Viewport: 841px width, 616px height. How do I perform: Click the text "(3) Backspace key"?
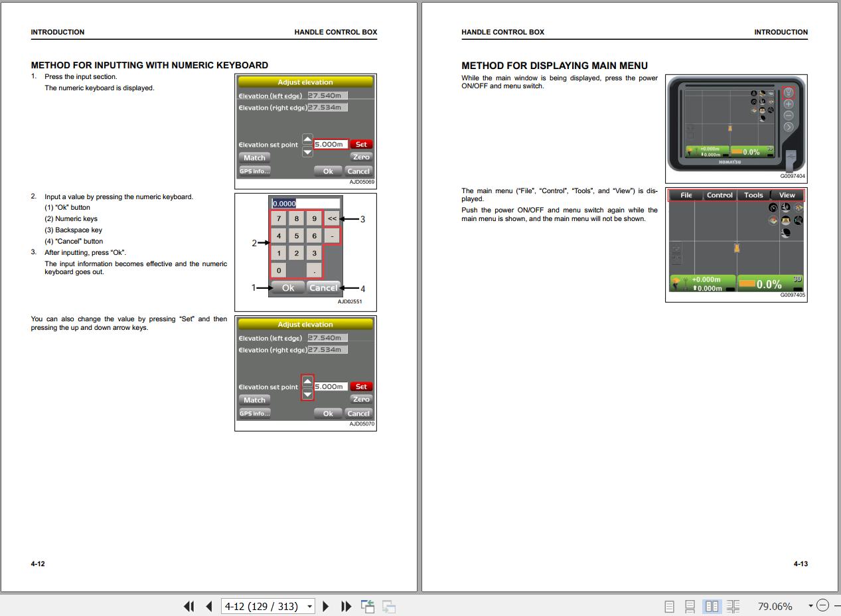tap(73, 230)
